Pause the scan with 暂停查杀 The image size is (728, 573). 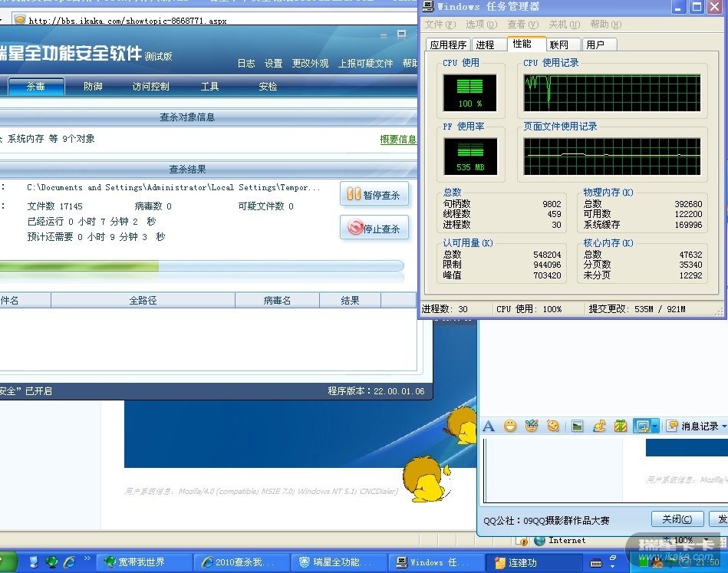tap(374, 194)
